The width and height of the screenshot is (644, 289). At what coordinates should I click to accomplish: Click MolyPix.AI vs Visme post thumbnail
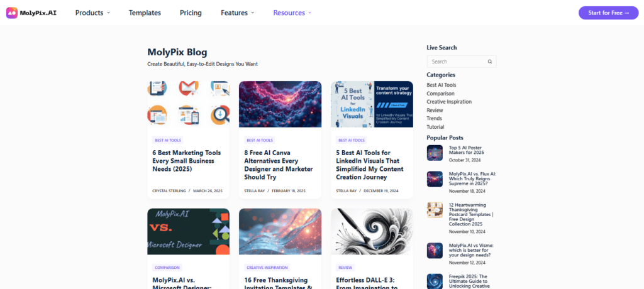click(435, 251)
